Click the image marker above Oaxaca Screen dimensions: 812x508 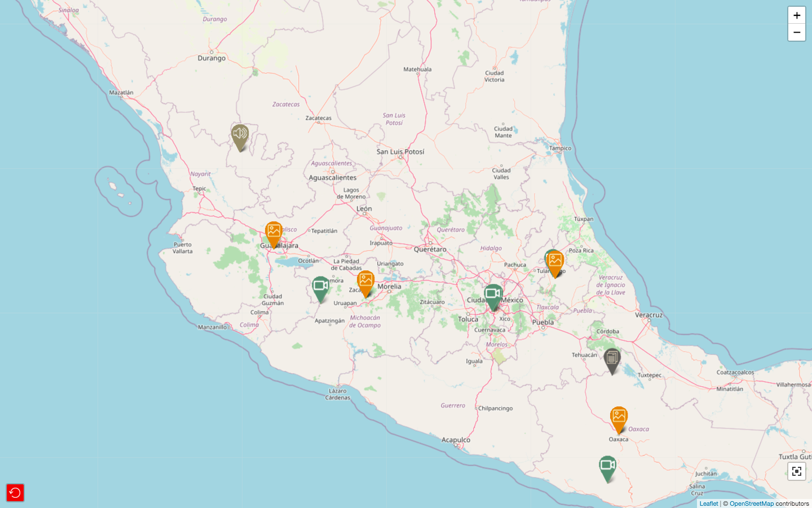[x=619, y=418]
